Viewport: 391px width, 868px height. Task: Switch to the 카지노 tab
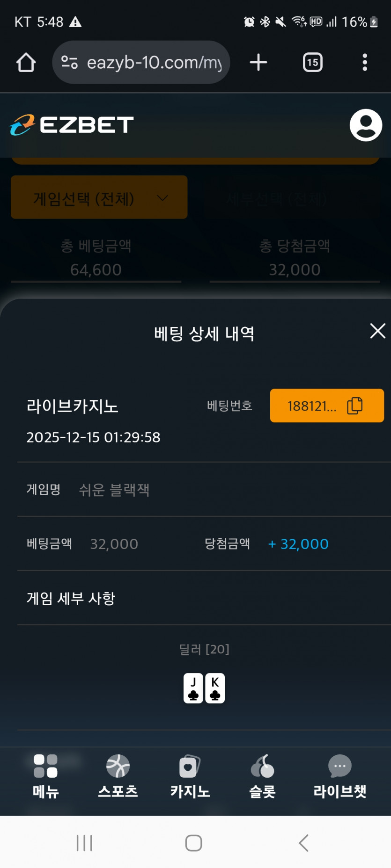tap(190, 776)
